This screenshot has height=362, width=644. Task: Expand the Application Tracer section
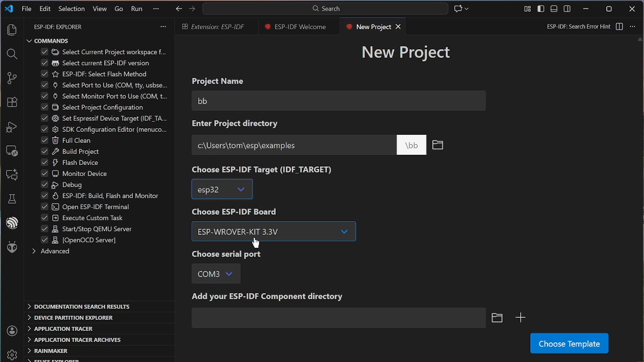coord(63,329)
